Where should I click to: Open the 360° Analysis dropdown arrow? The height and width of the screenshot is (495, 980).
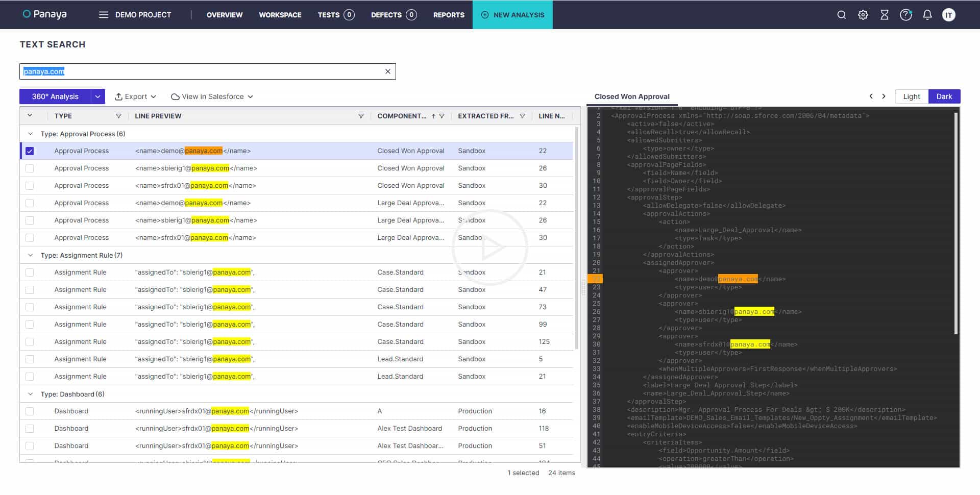coord(98,96)
